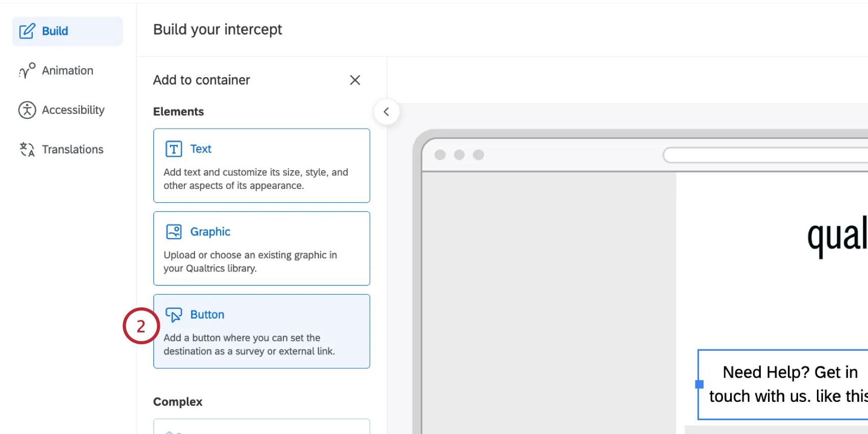Open the Build section in sidebar
Image resolution: width=868 pixels, height=434 pixels.
[67, 31]
